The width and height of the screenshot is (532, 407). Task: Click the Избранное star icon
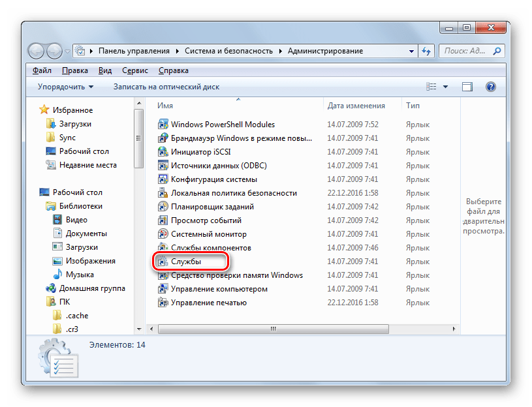[44, 110]
